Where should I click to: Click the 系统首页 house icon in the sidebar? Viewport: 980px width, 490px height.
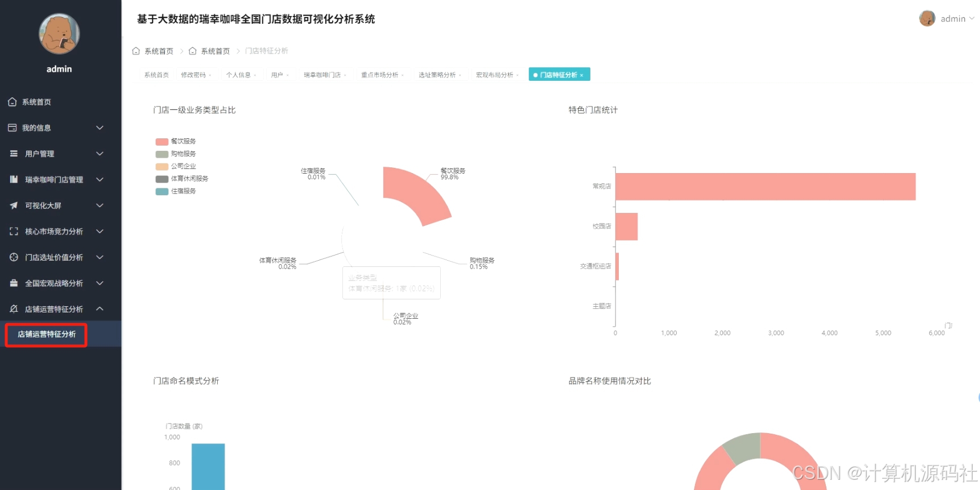[x=13, y=102]
